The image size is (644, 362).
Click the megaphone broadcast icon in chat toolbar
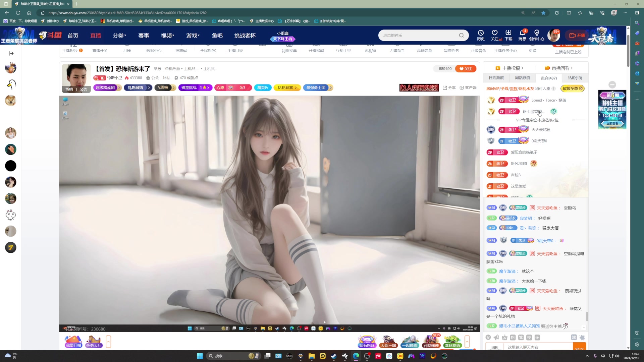tap(496, 338)
